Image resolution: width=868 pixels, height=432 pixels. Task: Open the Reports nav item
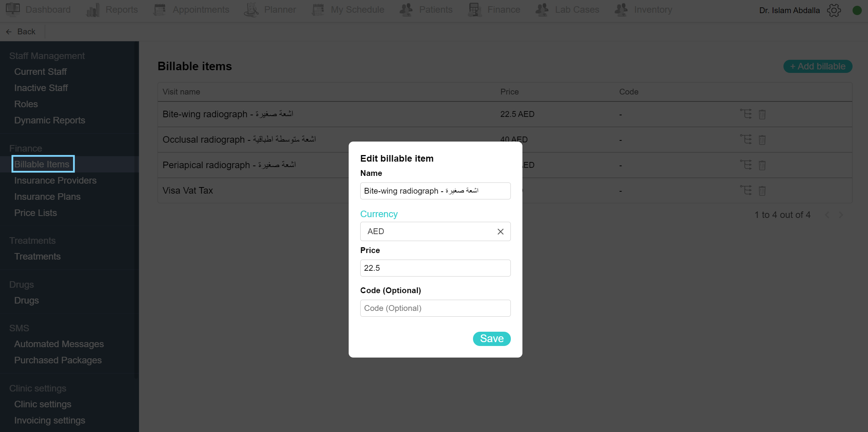pos(112,10)
